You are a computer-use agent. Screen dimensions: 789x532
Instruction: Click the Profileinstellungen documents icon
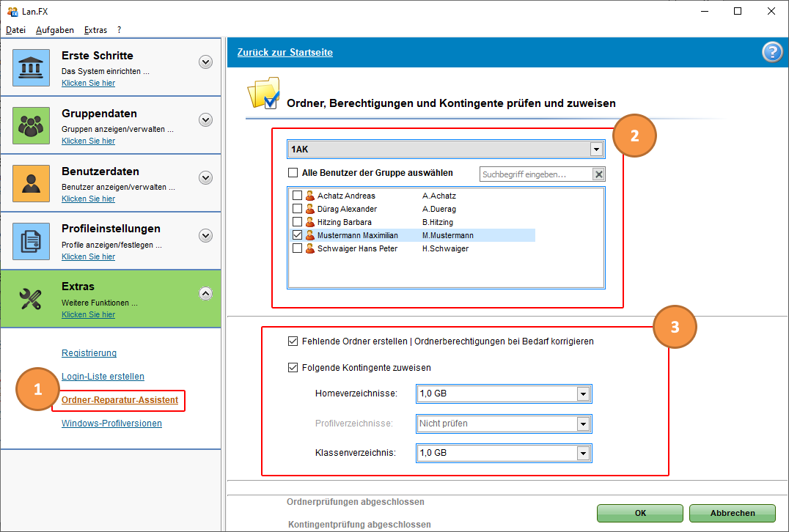coord(31,242)
